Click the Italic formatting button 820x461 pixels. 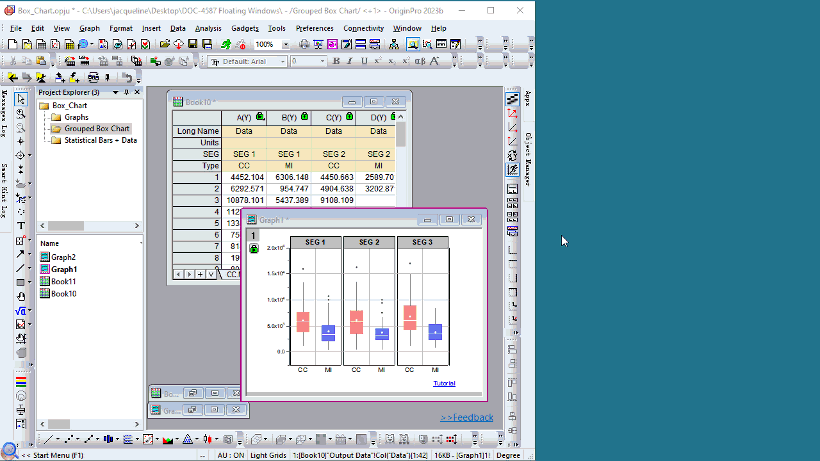pyautogui.click(x=350, y=61)
